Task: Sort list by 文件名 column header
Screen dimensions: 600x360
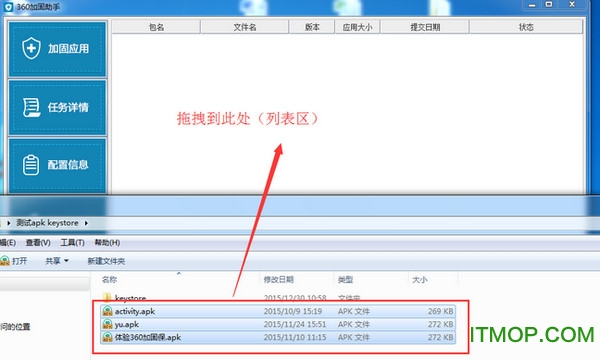Action: [245, 27]
